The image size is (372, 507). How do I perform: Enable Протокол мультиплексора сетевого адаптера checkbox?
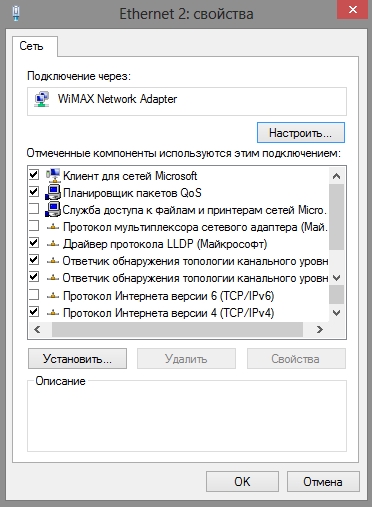coord(34,226)
